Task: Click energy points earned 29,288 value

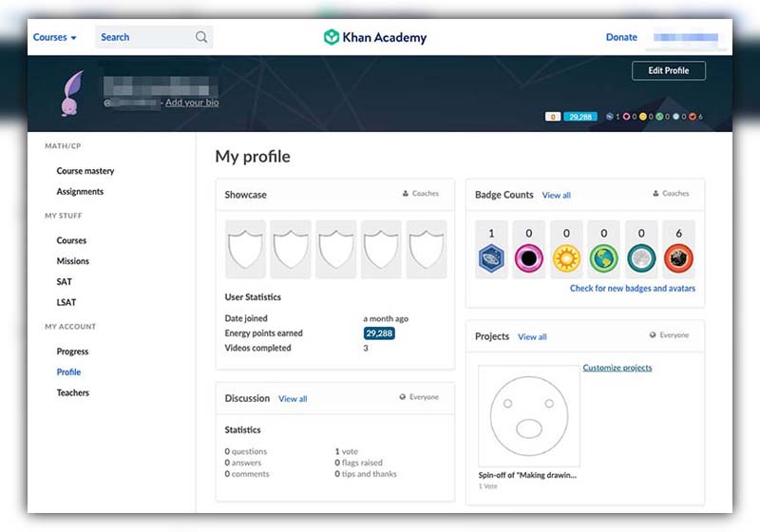Action: [379, 333]
